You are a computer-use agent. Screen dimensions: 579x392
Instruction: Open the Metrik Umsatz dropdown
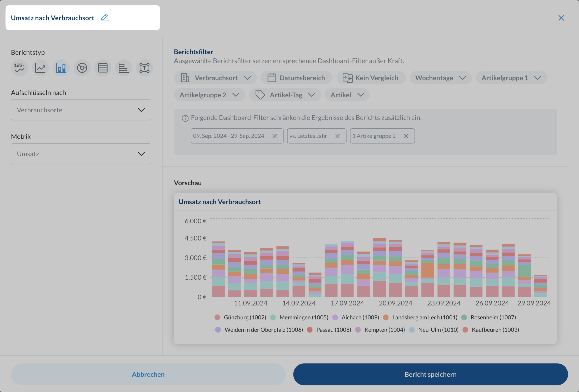point(81,154)
